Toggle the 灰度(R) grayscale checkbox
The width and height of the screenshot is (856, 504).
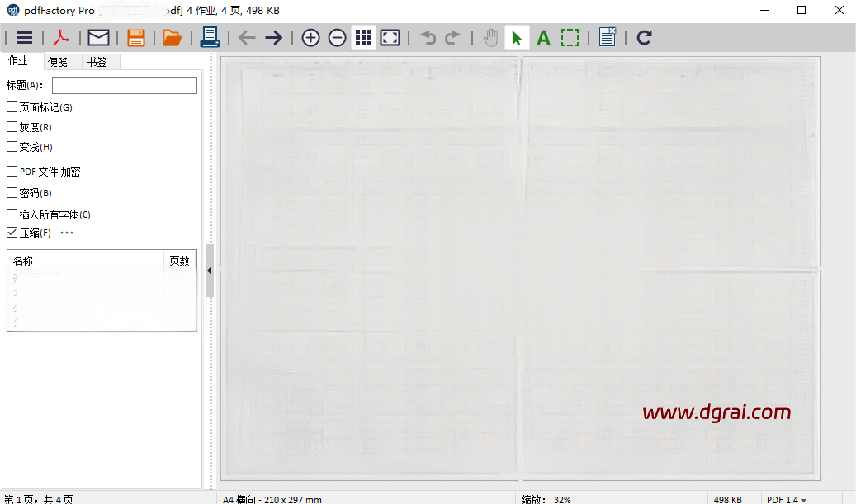pos(12,127)
